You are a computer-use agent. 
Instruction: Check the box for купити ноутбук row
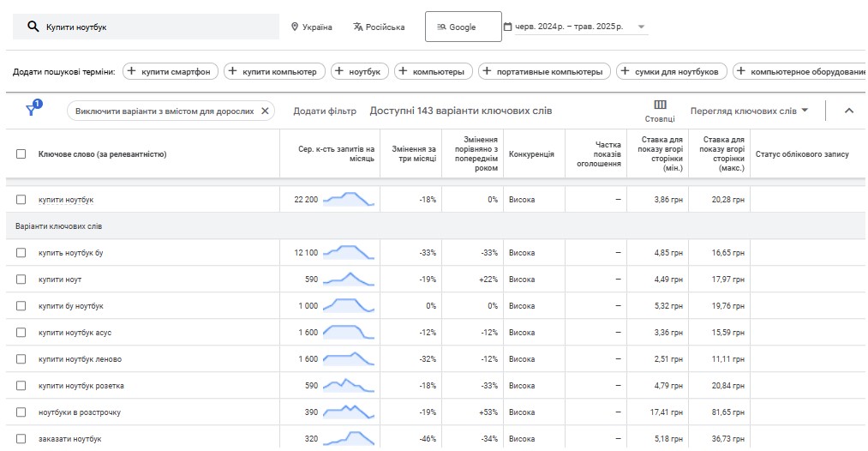click(x=21, y=200)
